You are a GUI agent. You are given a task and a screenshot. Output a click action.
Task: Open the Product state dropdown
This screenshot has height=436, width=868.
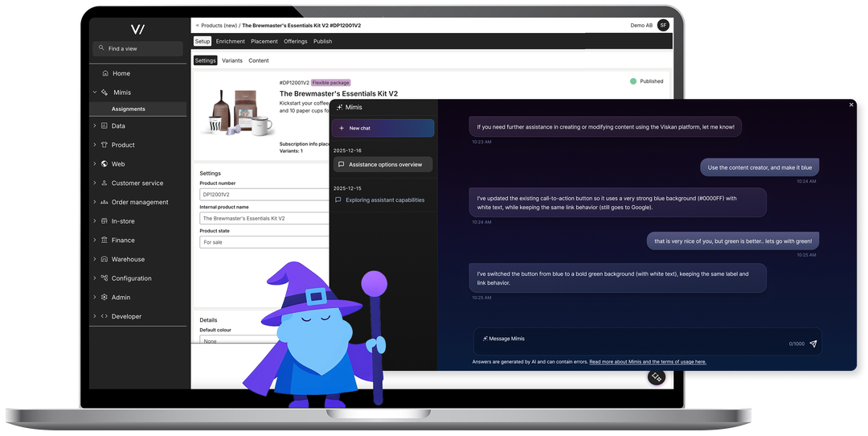[x=264, y=242]
